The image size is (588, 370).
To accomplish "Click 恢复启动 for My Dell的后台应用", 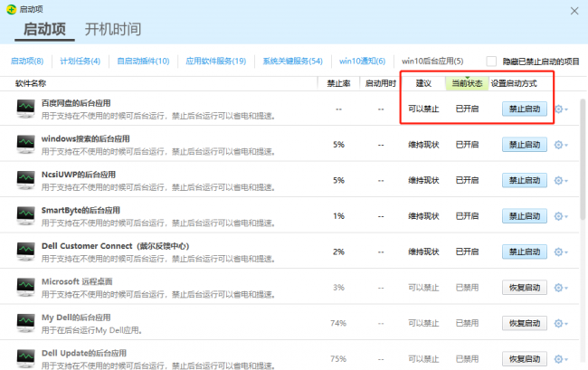I will click(525, 324).
